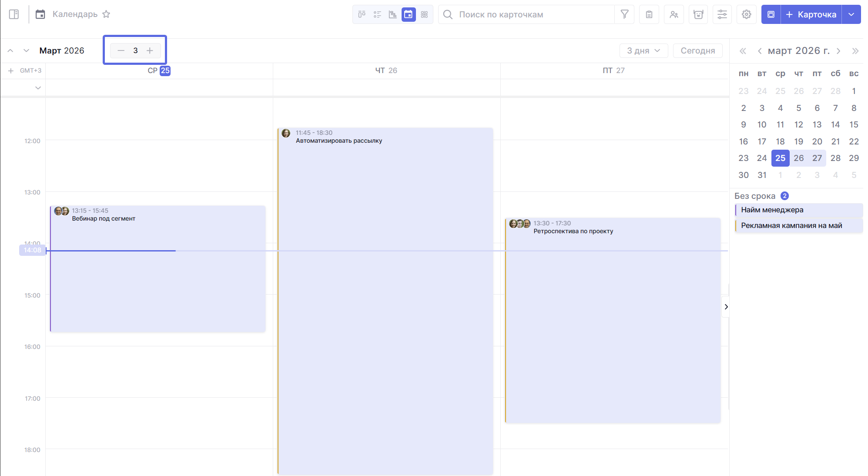This screenshot has height=476, width=868.
Task: Click the clipboard icon in toolbar
Action: pyautogui.click(x=649, y=14)
